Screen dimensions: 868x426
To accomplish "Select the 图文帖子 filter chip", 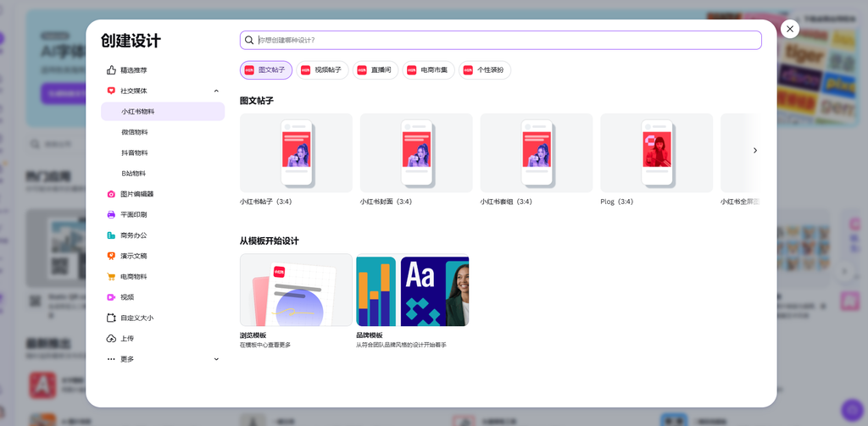I will coord(266,70).
